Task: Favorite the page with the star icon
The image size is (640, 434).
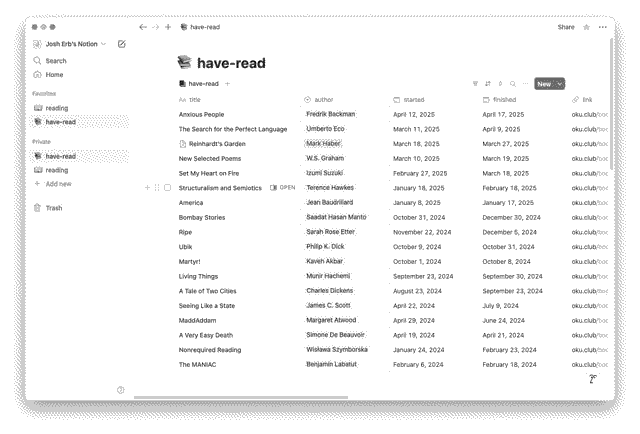Action: 586,27
